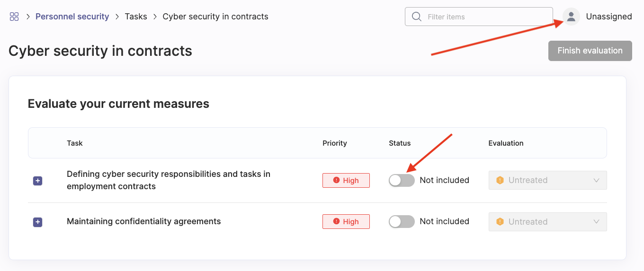The height and width of the screenshot is (271, 644).
Task: Click the unassigned user avatar icon
Action: [571, 17]
